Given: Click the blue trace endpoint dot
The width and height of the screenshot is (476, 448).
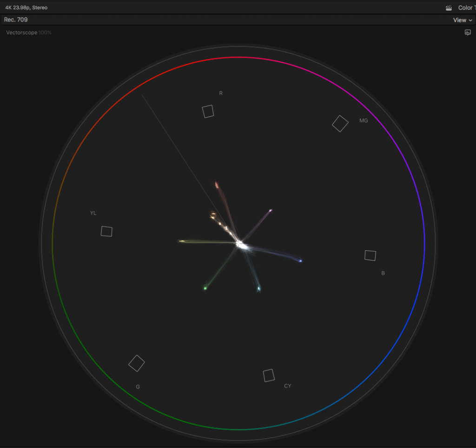Looking at the screenshot, I should 300,261.
